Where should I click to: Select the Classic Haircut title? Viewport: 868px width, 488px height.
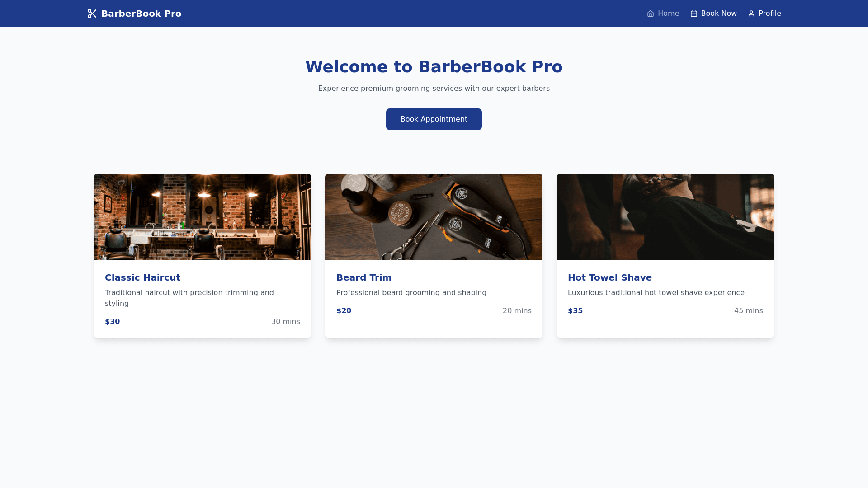point(142,277)
